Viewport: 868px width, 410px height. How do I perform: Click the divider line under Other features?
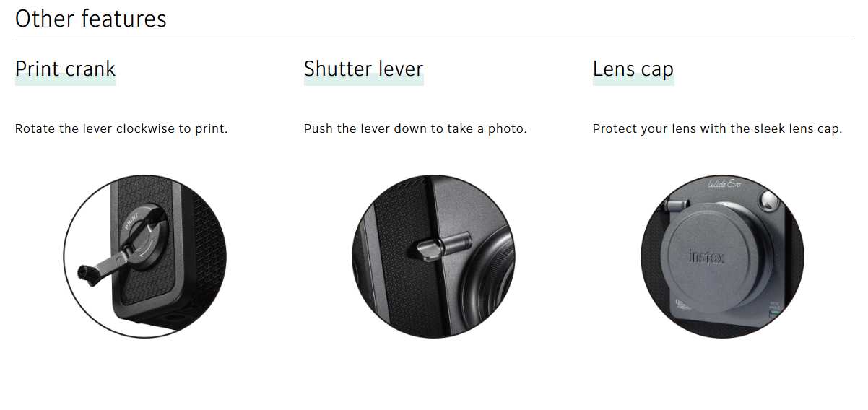433,40
